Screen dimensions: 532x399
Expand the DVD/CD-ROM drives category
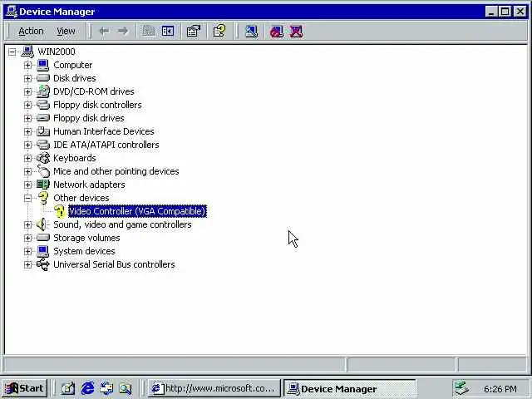[27, 91]
